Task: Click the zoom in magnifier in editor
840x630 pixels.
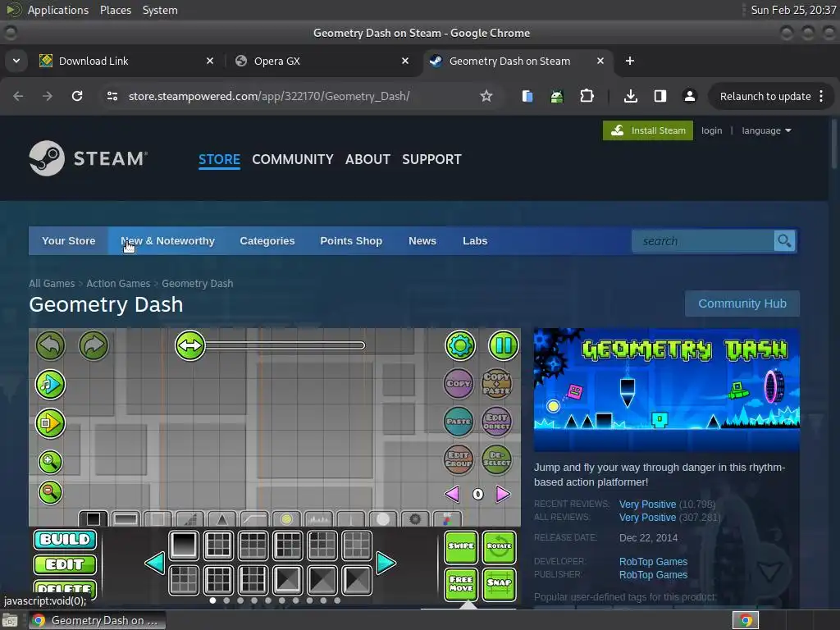Action: pyautogui.click(x=50, y=462)
